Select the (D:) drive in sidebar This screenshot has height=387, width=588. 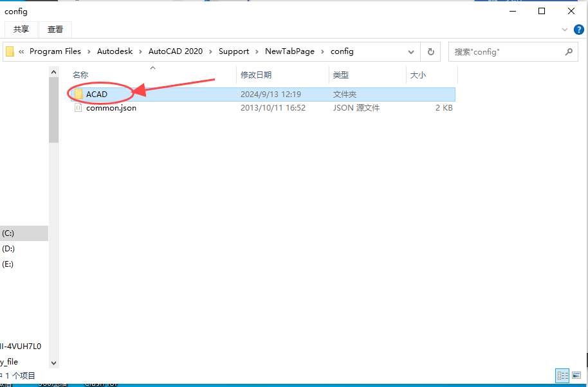(x=8, y=249)
